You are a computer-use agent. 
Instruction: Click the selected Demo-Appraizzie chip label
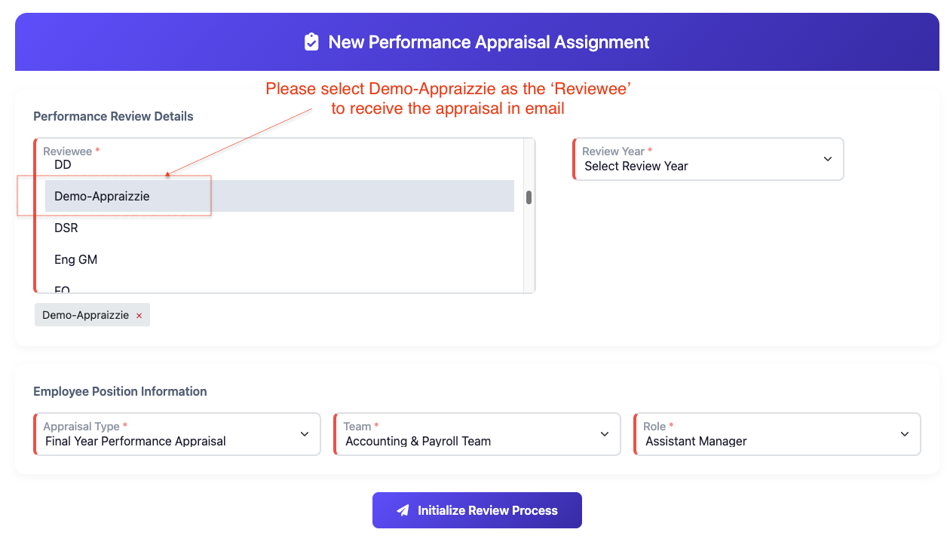85,315
